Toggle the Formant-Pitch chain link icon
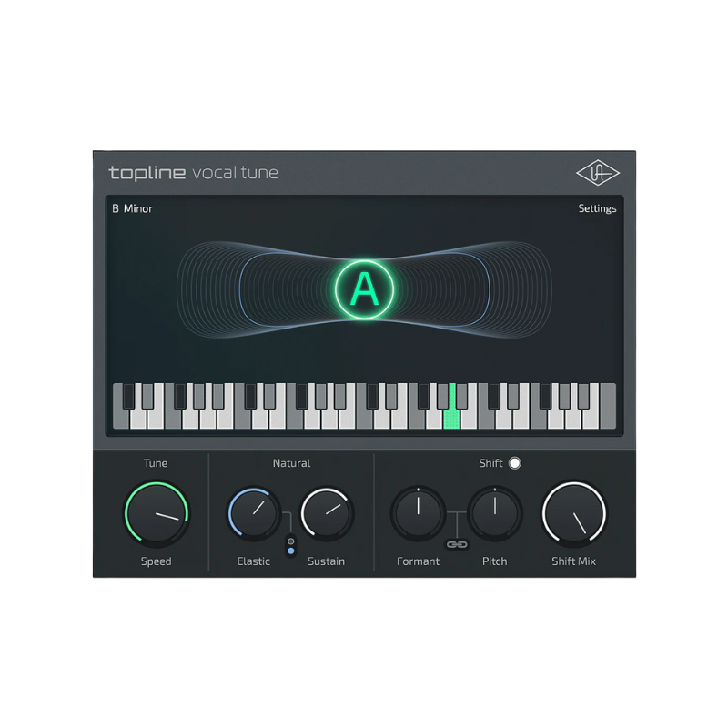The image size is (728, 728). pos(457,544)
